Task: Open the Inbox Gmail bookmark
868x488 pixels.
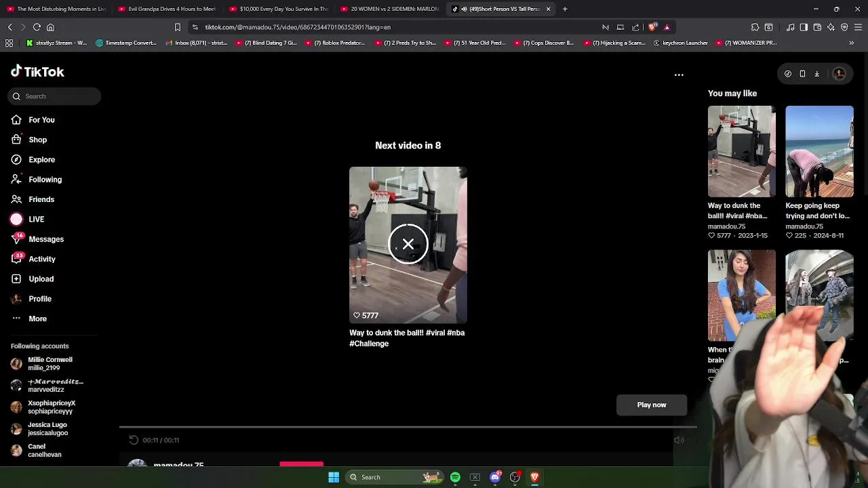Action: [x=197, y=43]
